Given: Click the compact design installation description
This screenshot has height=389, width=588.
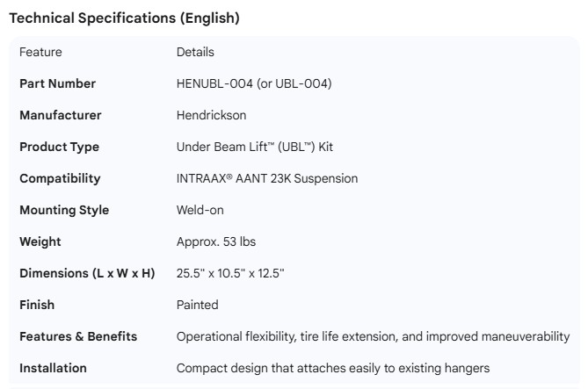Looking at the screenshot, I should coord(333,368).
